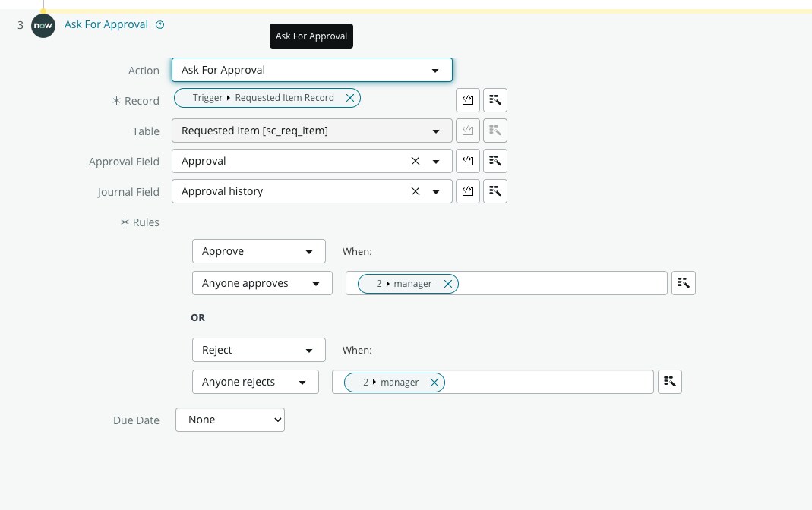The height and width of the screenshot is (510, 812).
Task: Clear the Approval history journal field selection
Action: (x=415, y=190)
